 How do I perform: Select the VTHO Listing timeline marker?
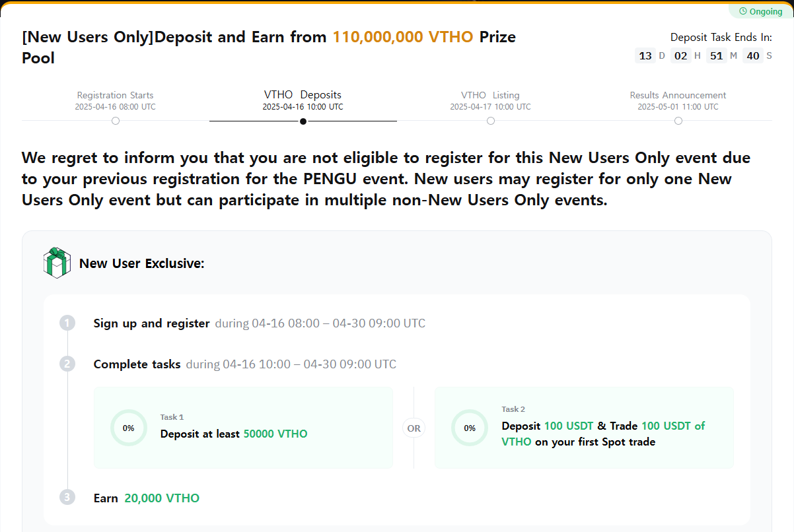[491, 121]
